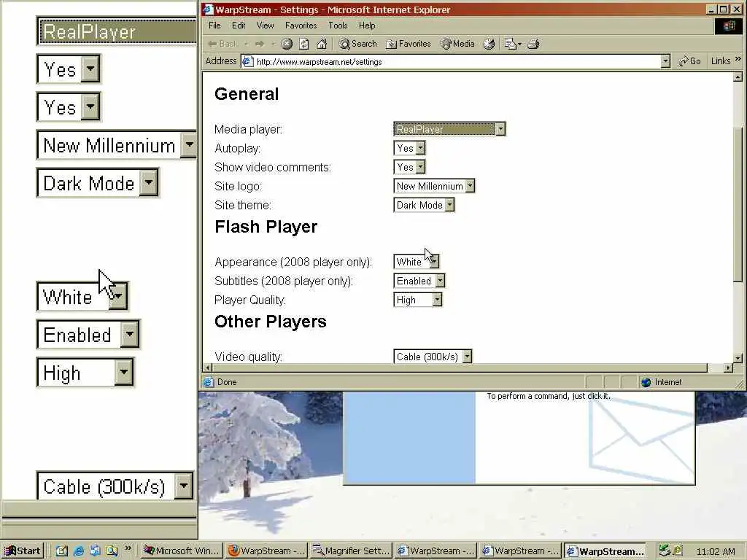Click the third quick launch icon
747x560 pixels.
pyautogui.click(x=95, y=551)
